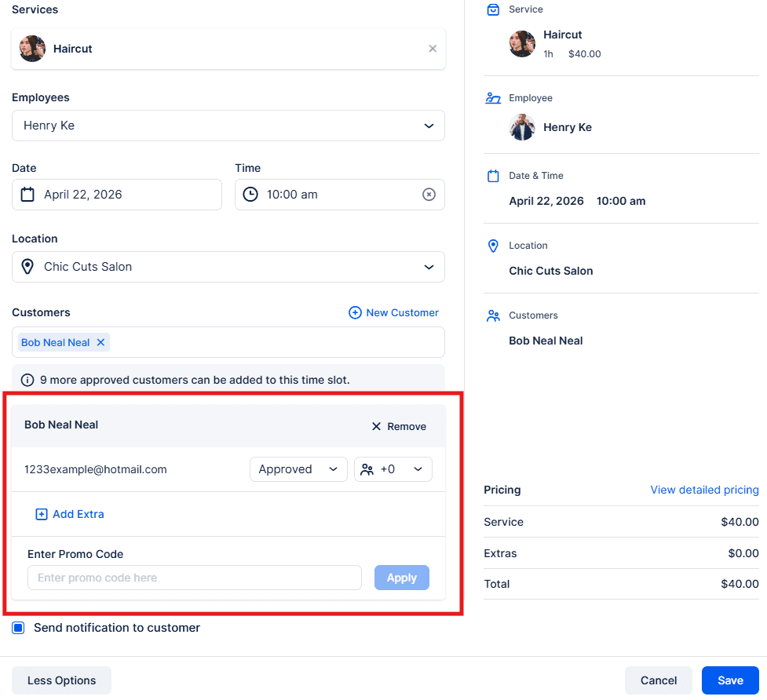Click Chic Cuts Salon text in summary
Image resolution: width=767 pixels, height=700 pixels.
click(x=551, y=271)
